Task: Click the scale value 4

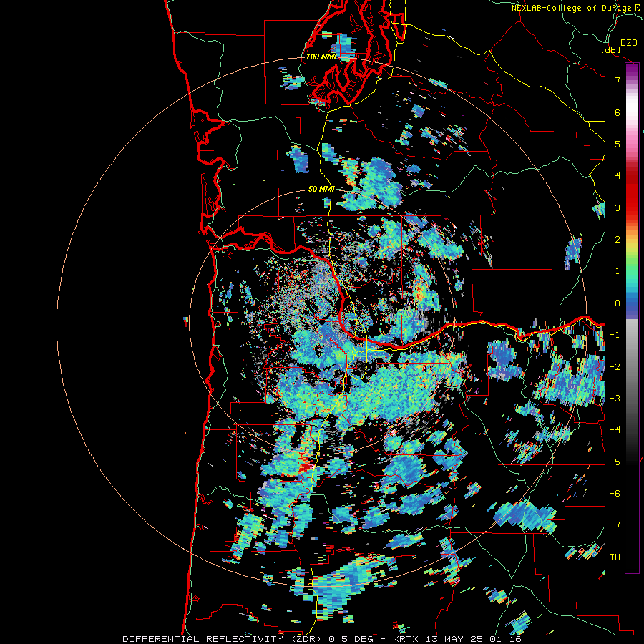Action: (618, 176)
